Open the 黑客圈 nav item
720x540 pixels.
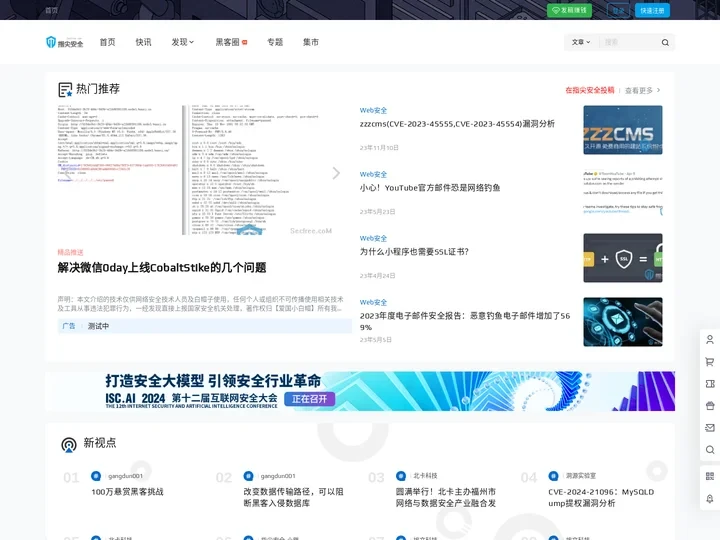(x=228, y=42)
